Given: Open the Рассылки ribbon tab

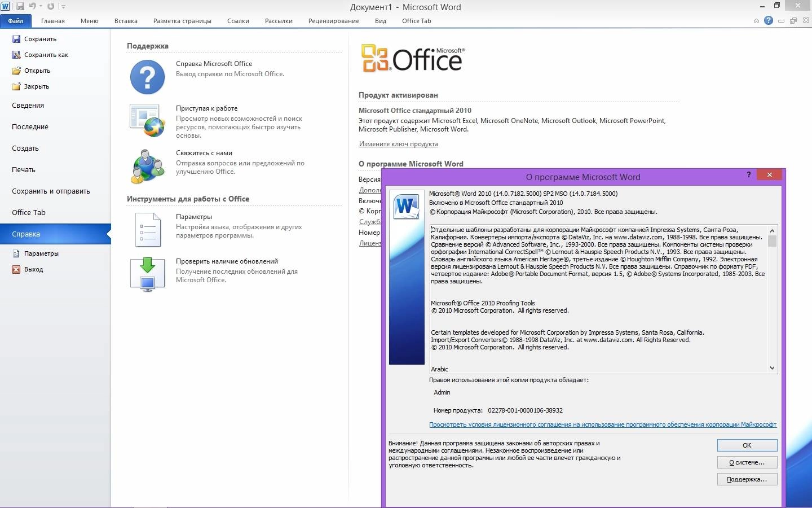Looking at the screenshot, I should tap(279, 21).
